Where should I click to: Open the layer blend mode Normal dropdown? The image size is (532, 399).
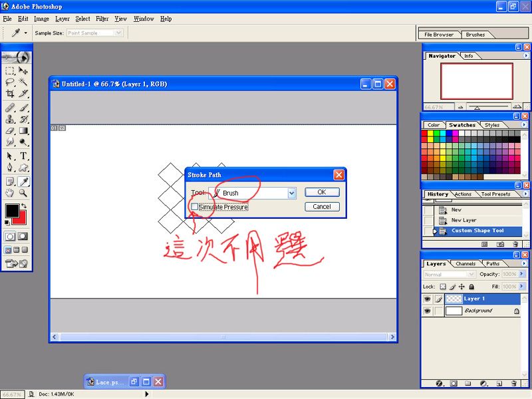(x=450, y=274)
